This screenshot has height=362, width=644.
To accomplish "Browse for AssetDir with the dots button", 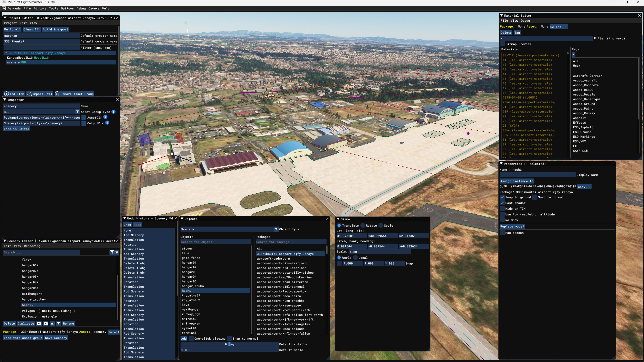I will click(84, 117).
